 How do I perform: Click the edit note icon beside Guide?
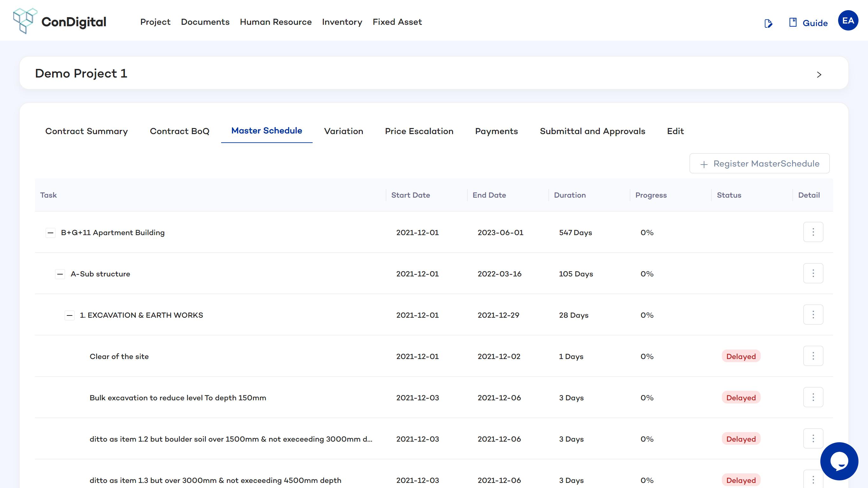coord(768,23)
